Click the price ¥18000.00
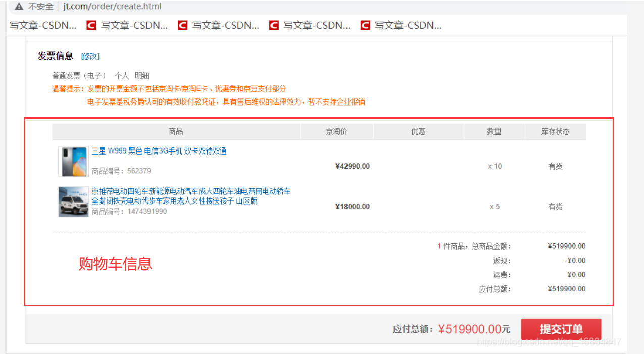Image resolution: width=644 pixels, height=354 pixels. pos(353,207)
